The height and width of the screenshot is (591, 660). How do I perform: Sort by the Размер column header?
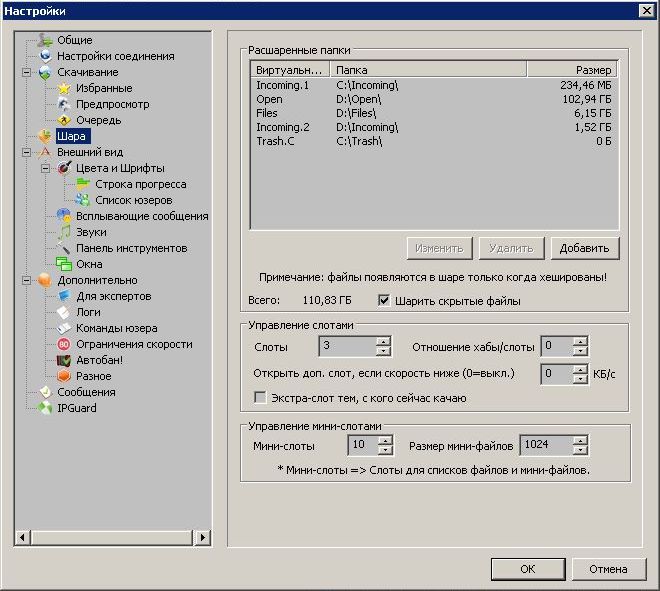pyautogui.click(x=572, y=69)
